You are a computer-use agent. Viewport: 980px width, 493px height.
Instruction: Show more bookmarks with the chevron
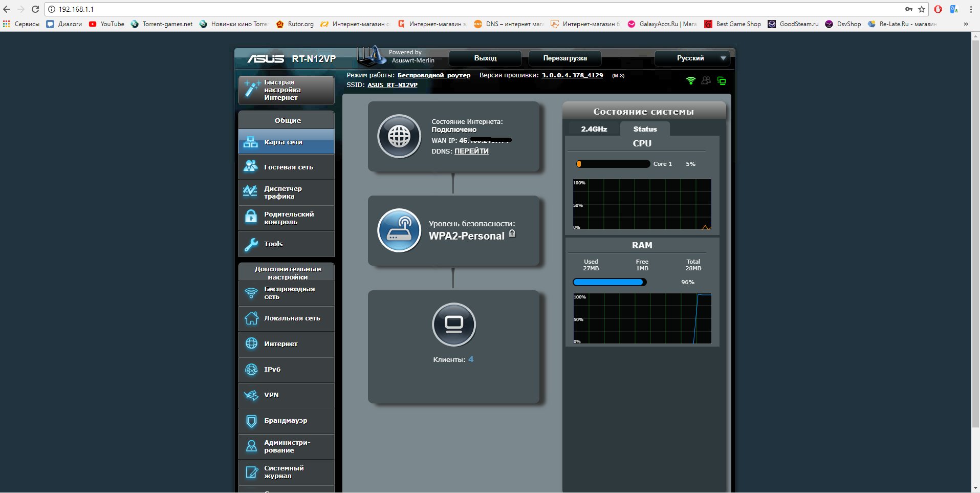pos(966,24)
